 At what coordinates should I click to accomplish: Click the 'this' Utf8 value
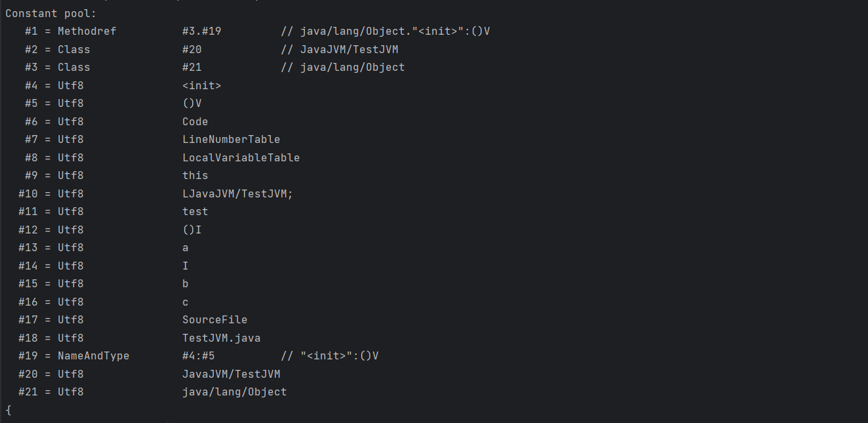pyautogui.click(x=195, y=175)
